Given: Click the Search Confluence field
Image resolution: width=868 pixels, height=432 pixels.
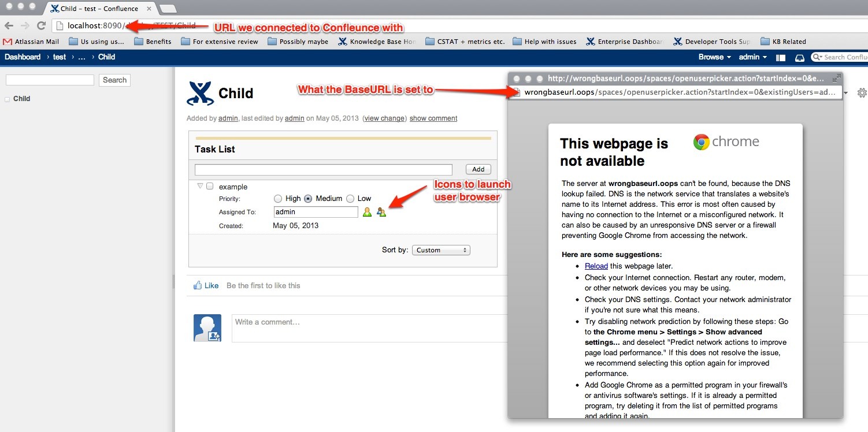Looking at the screenshot, I should coord(839,57).
